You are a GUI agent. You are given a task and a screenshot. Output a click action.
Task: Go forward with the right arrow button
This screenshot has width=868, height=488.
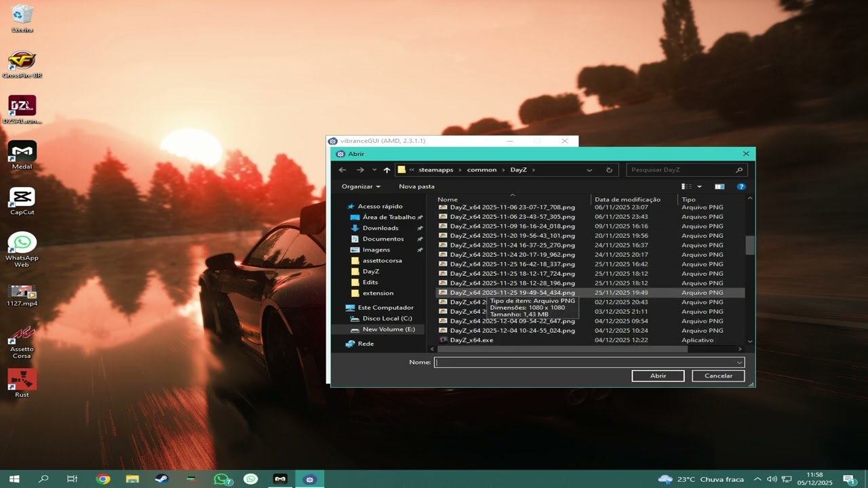(360, 170)
